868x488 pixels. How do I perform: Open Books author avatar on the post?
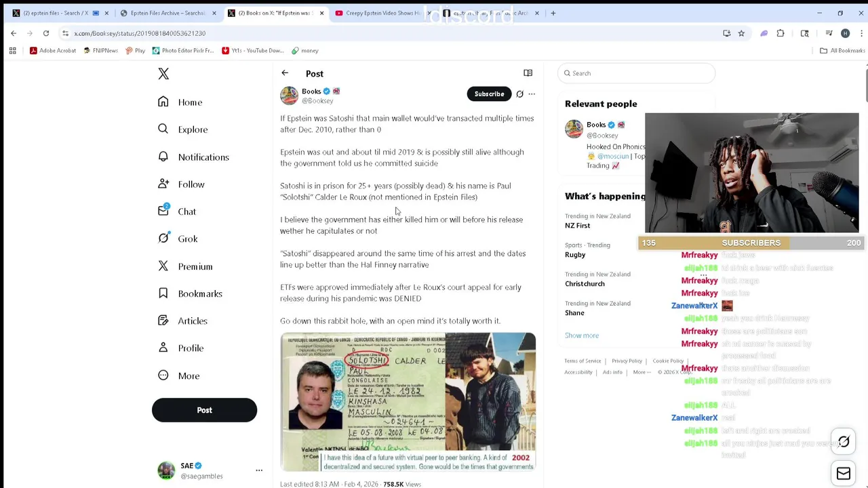[290, 96]
